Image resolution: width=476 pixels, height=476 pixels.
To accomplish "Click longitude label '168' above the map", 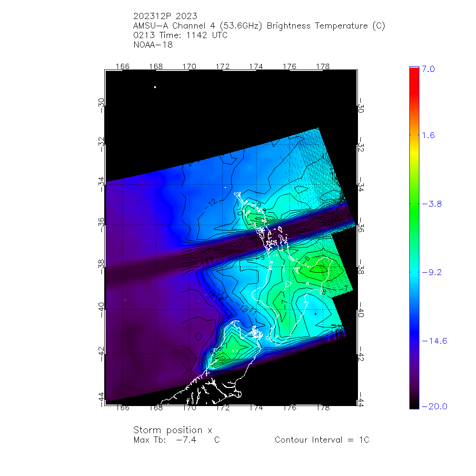I will click(x=156, y=66).
